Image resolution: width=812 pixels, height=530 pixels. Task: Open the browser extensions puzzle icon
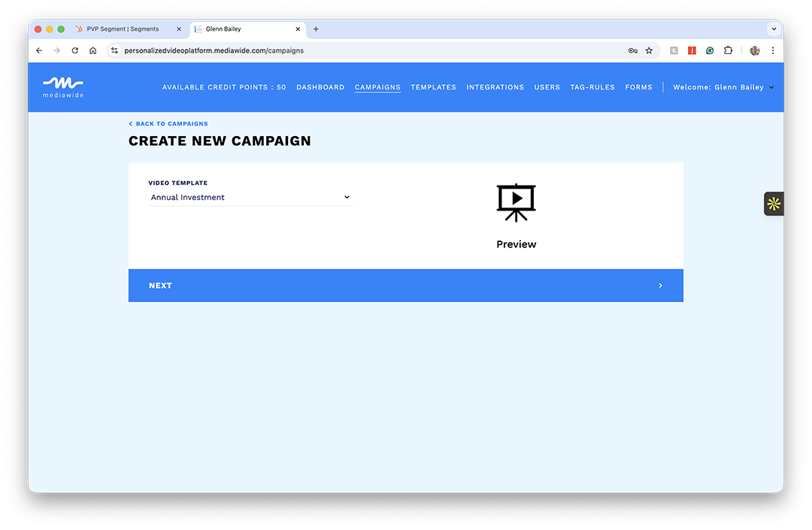(728, 50)
